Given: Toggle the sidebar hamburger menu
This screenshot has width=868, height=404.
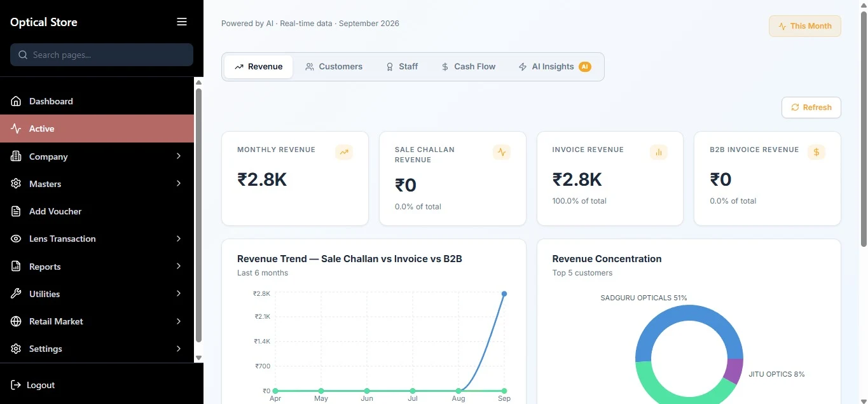Looking at the screenshot, I should pos(182,22).
